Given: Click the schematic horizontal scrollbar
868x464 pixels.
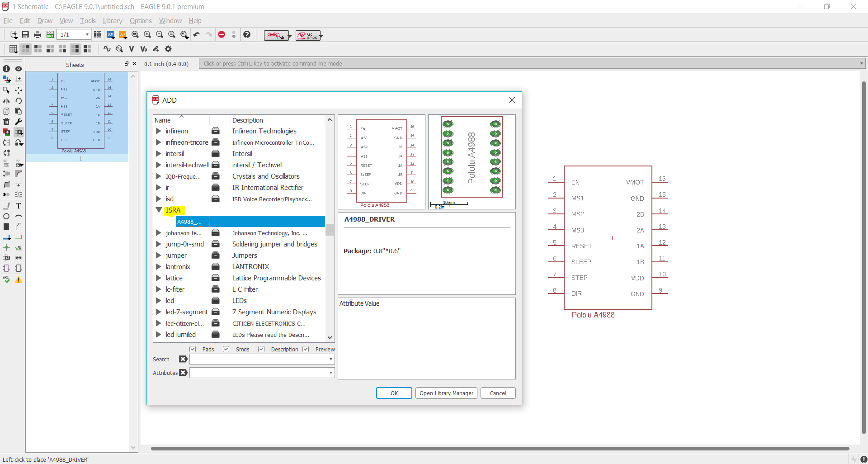Looking at the screenshot, I should tap(500, 449).
